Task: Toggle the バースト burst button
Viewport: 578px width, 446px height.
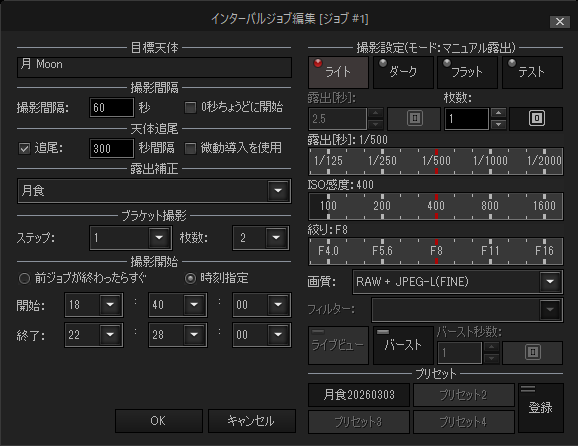Action: (x=403, y=345)
